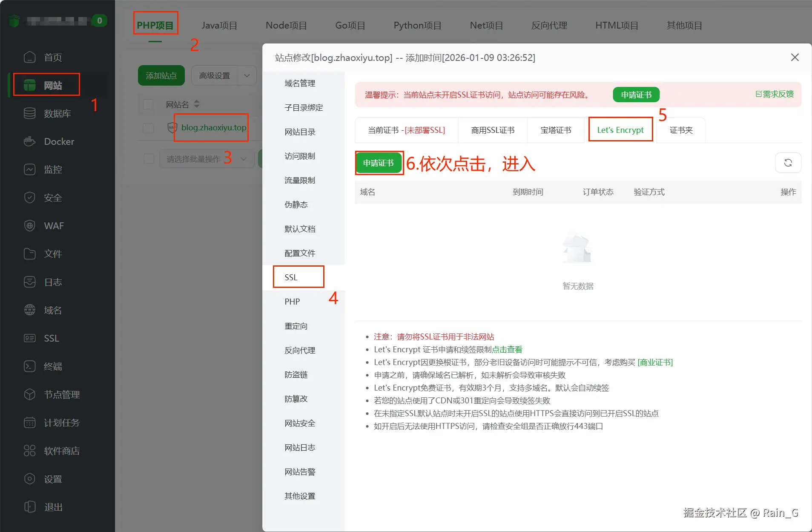This screenshot has width=812, height=532.
Task: Tick the checkbox next to batch operation
Action: pos(149,159)
